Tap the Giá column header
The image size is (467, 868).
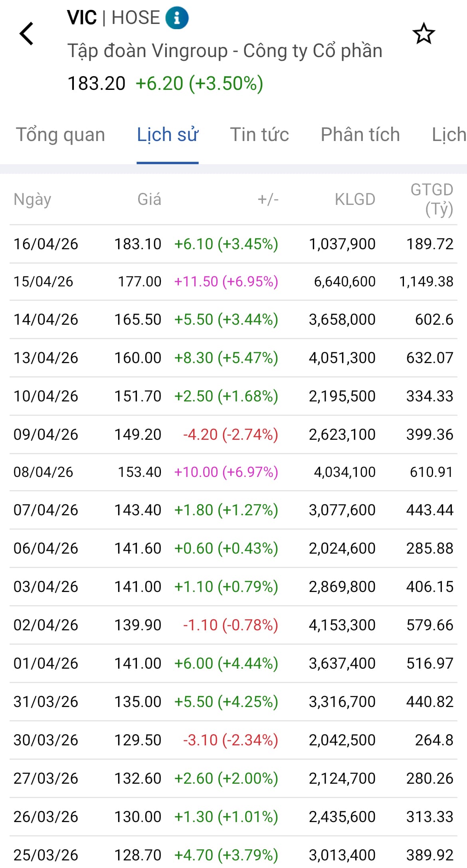pyautogui.click(x=149, y=199)
